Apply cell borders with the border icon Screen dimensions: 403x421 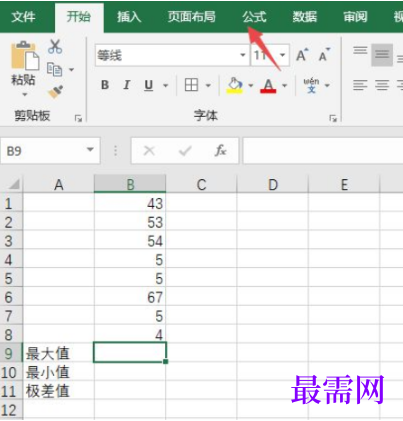(191, 85)
